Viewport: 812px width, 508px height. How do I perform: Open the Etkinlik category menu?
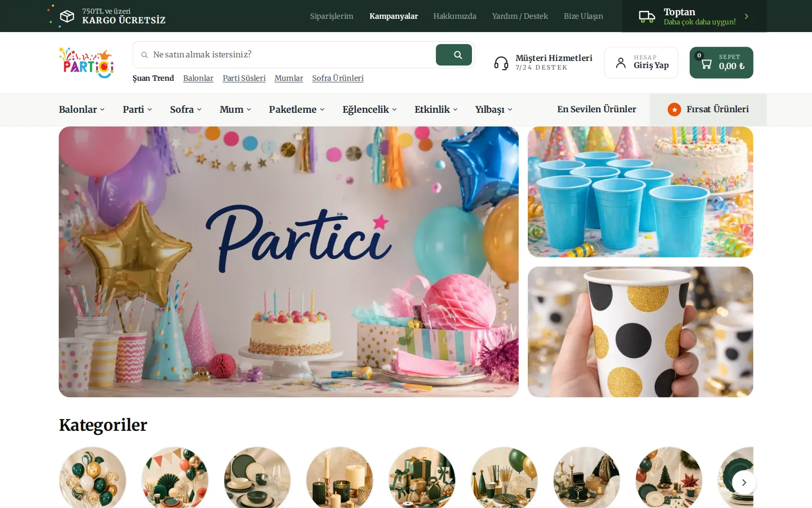436,109
